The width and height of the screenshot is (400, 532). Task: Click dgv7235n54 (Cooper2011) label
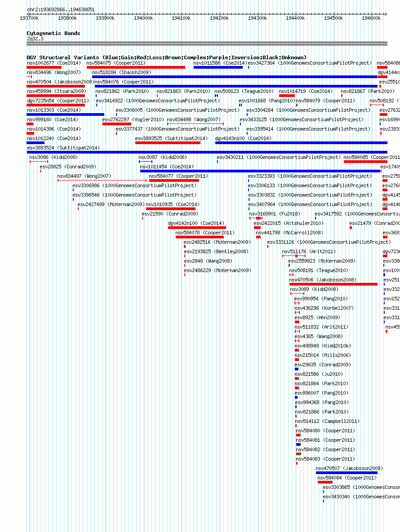58,101
